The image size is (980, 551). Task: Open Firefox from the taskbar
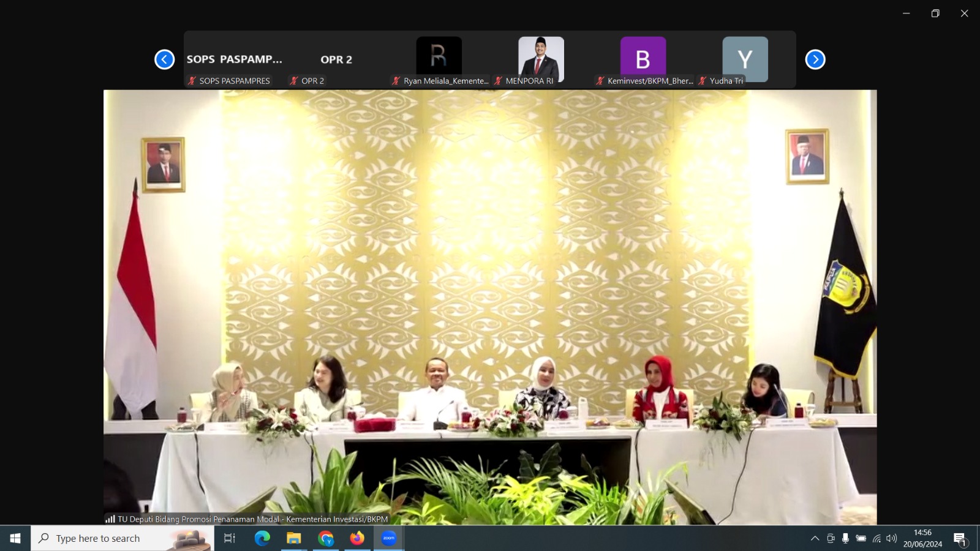[357, 538]
